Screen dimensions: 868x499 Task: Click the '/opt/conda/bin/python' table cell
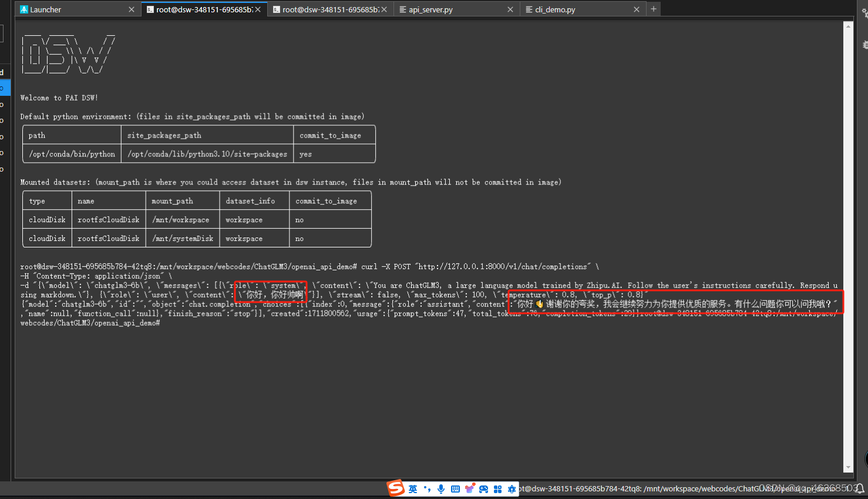[72, 154]
